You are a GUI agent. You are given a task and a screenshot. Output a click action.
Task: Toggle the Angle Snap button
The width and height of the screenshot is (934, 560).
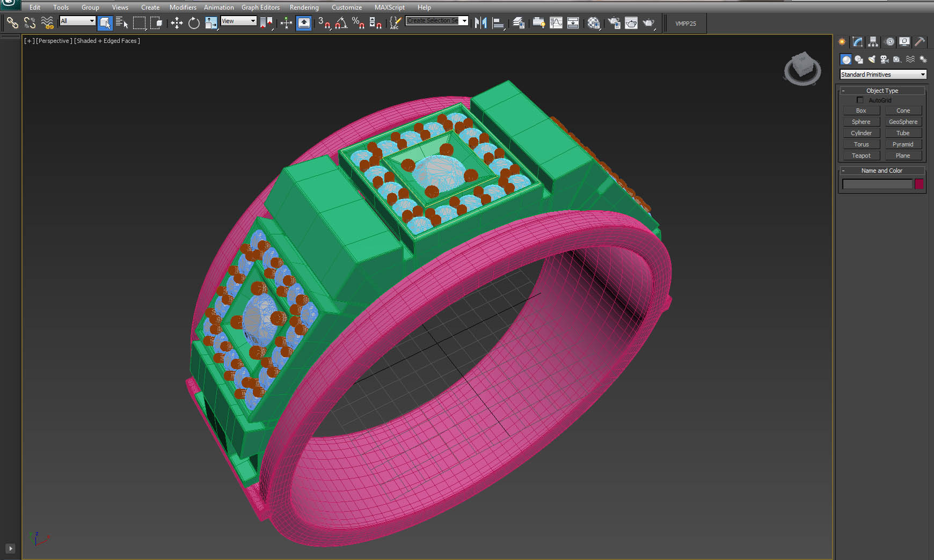341,23
